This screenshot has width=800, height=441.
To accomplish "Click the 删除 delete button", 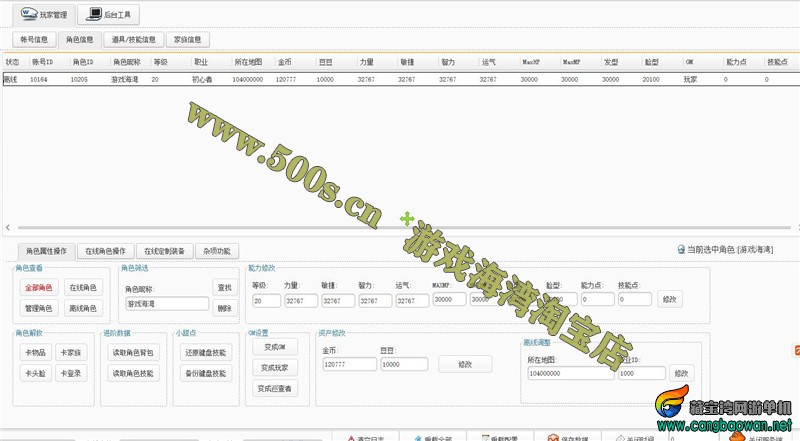I will pyautogui.click(x=225, y=308).
